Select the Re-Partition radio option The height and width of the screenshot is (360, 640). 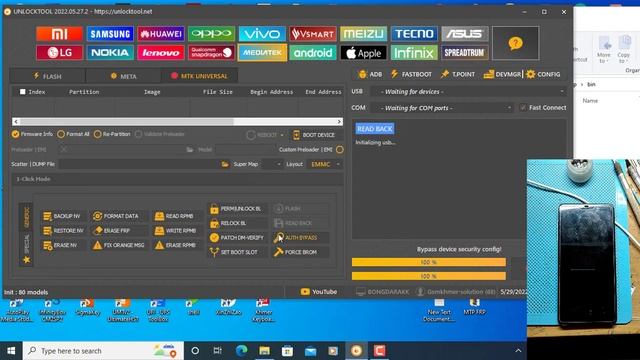(x=112, y=134)
